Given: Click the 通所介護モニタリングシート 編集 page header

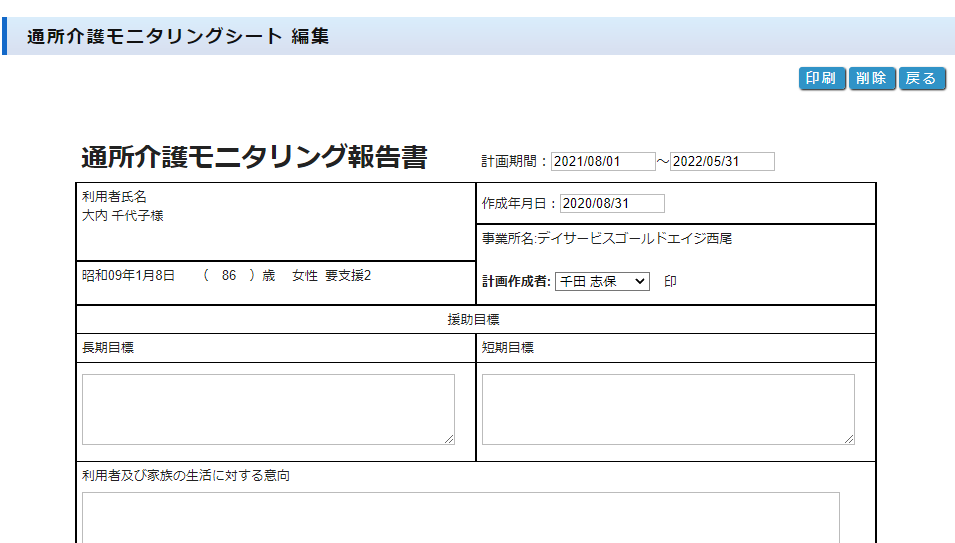Looking at the screenshot, I should click(x=178, y=37).
